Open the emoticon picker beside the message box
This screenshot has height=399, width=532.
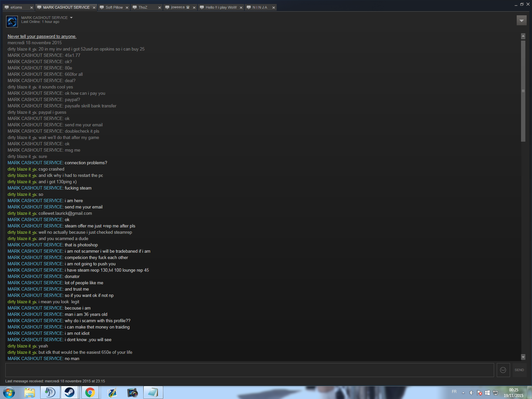tap(503, 370)
